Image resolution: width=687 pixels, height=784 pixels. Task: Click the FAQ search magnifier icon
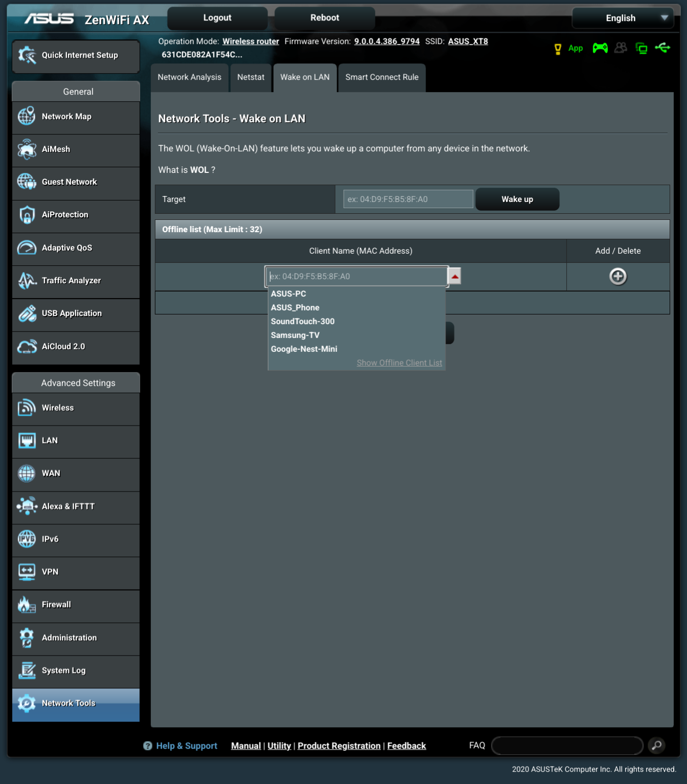(x=657, y=745)
